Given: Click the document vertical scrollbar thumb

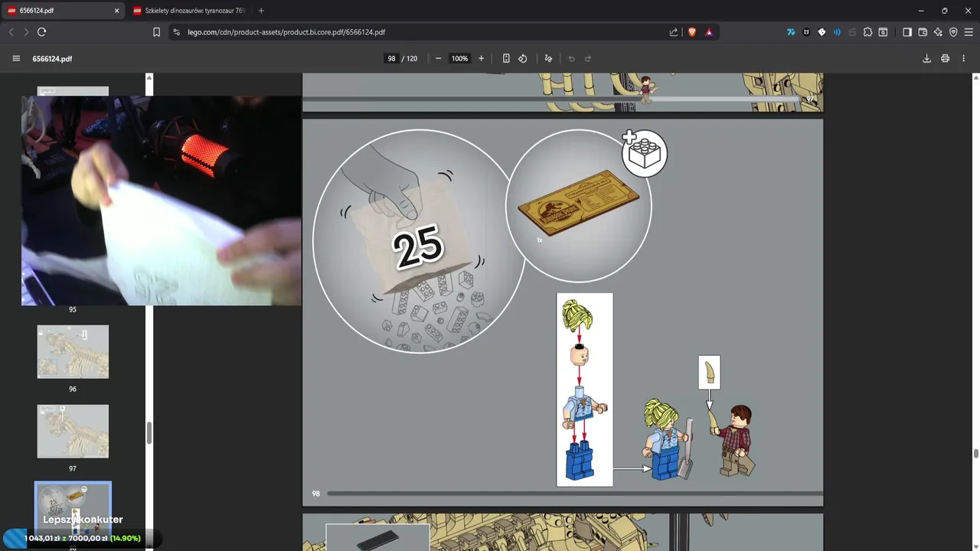Looking at the screenshot, I should pos(975,454).
